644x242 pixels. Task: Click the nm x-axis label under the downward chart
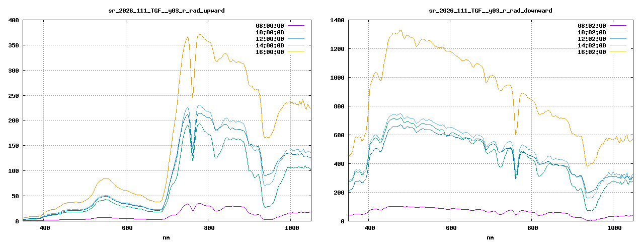[490, 237]
